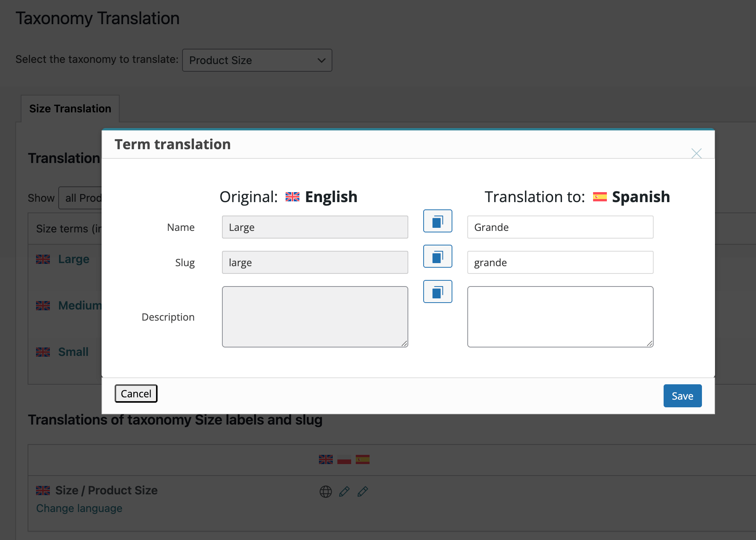This screenshot has width=756, height=540.
Task: Open the Product Size taxonomy dropdown
Action: coord(257,60)
